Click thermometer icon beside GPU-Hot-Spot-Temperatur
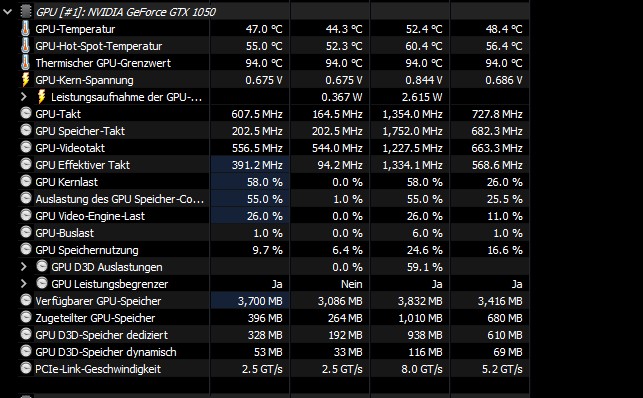The image size is (643, 398). 25,45
